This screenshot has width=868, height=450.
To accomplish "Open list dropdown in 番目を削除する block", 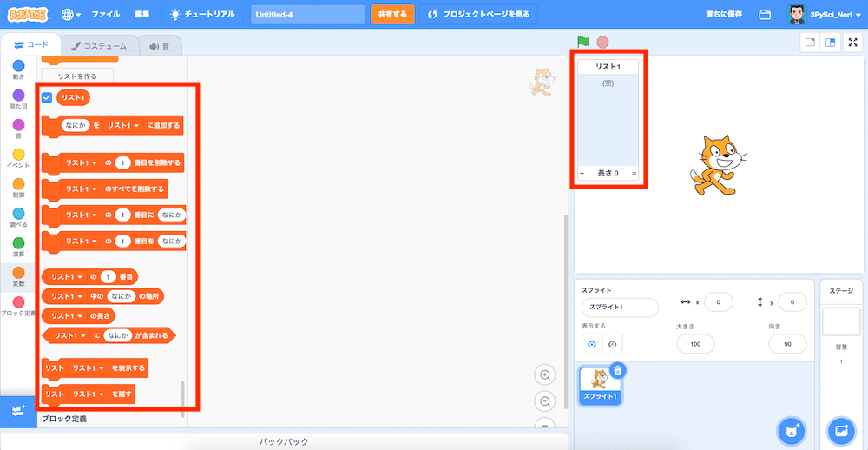I will [x=82, y=163].
